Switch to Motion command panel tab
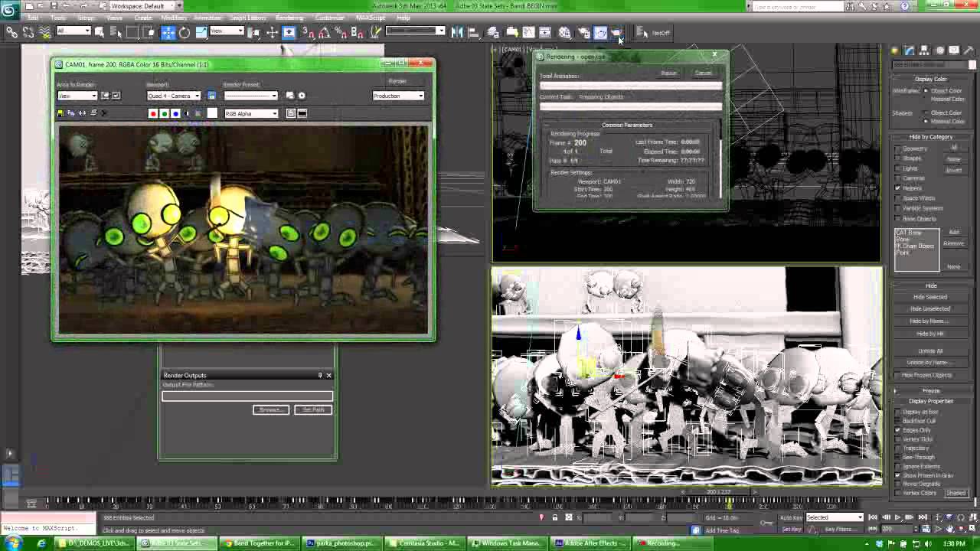The image size is (980, 551). click(939, 51)
